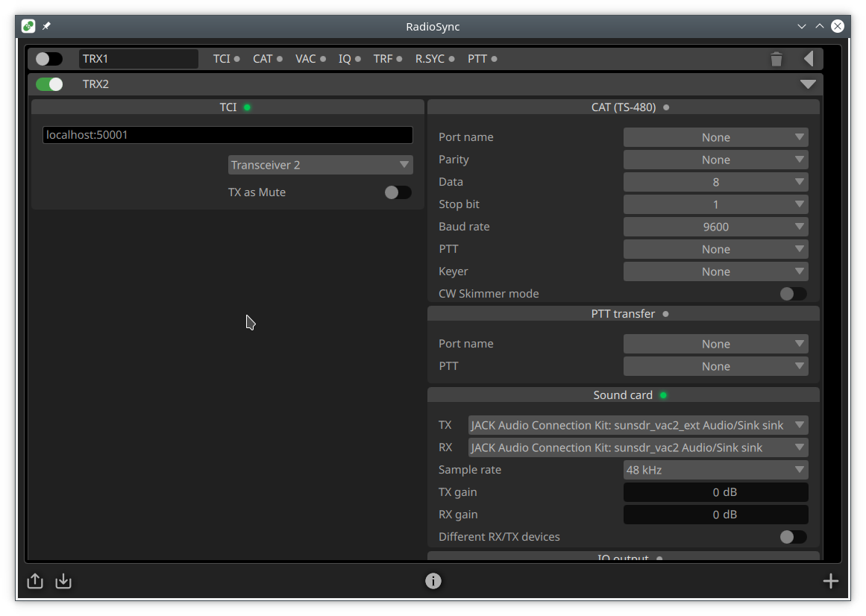This screenshot has width=866, height=616.
Task: Open the Data bits dropdown
Action: [x=716, y=182]
